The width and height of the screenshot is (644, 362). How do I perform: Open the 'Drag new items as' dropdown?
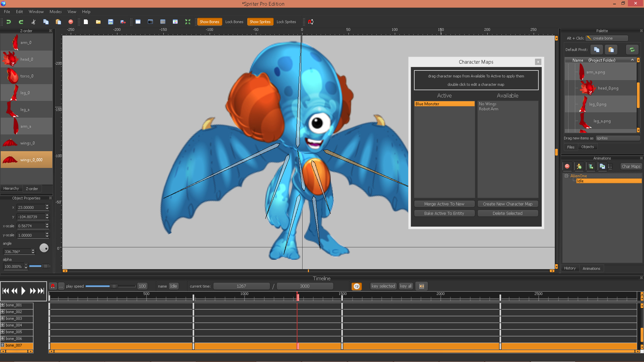tap(618, 138)
